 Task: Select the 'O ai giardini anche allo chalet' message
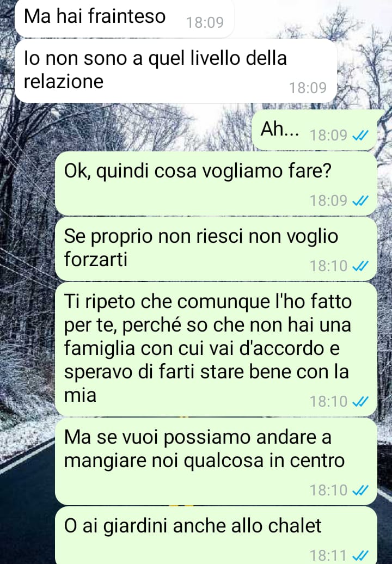pyautogui.click(x=216, y=535)
